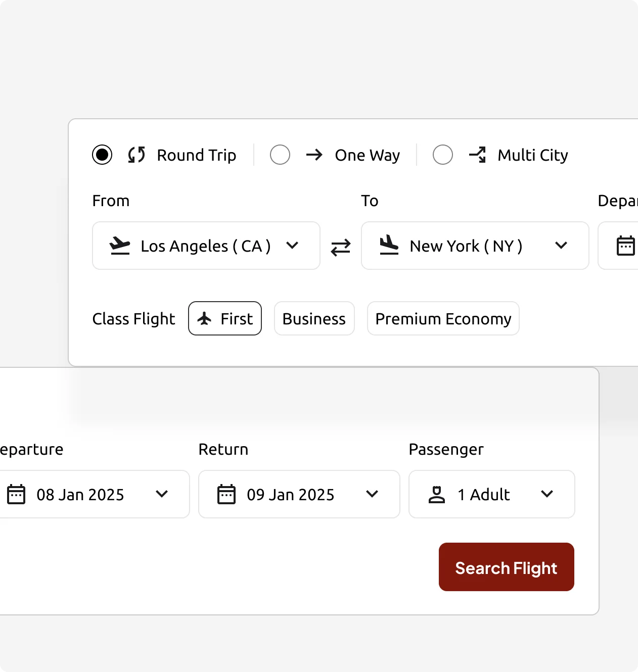Click the calendar icon in Return field
The width and height of the screenshot is (638, 672).
click(x=226, y=494)
